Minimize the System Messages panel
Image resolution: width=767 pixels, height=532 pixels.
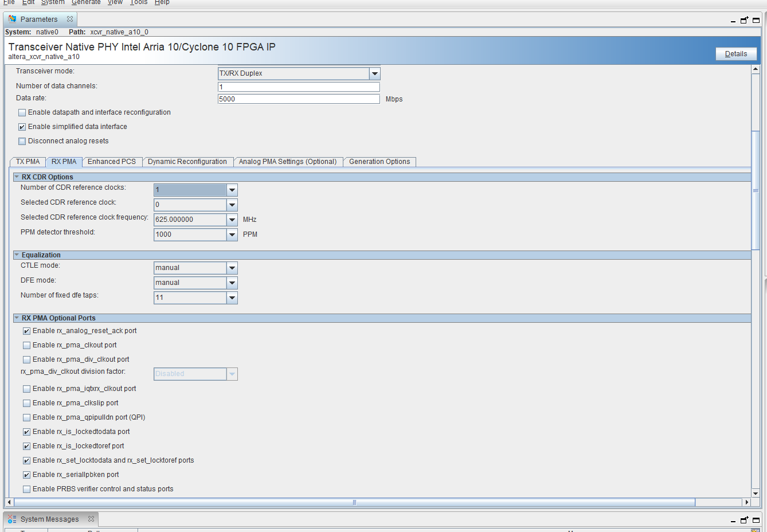point(733,521)
